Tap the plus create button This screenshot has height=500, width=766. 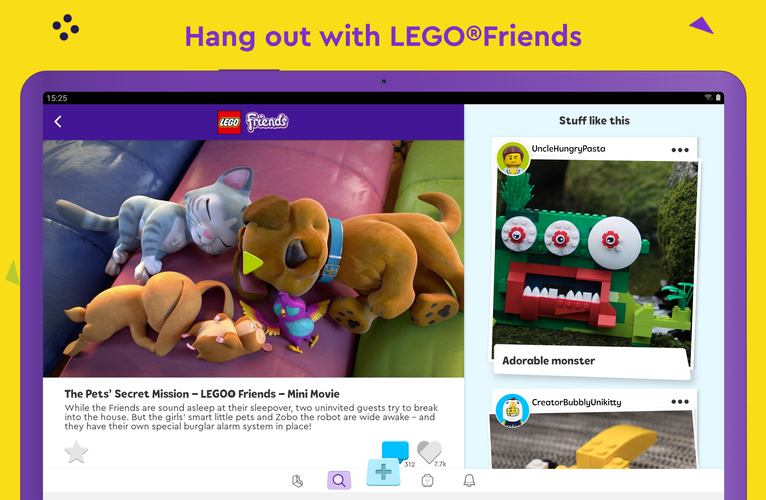(383, 472)
